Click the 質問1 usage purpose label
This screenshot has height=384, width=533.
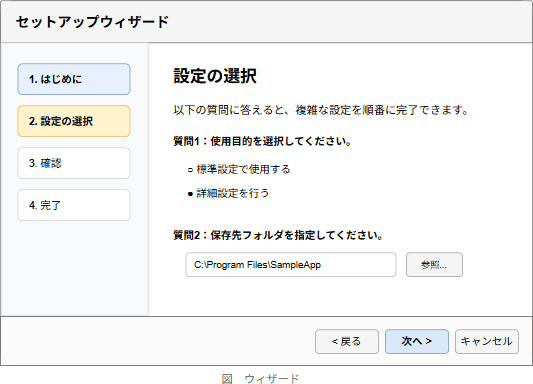pos(262,141)
